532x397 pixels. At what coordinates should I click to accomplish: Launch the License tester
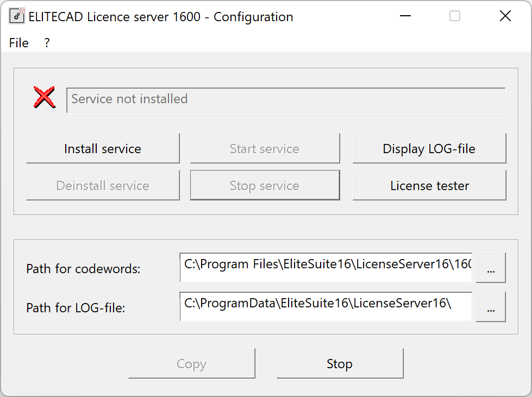429,185
